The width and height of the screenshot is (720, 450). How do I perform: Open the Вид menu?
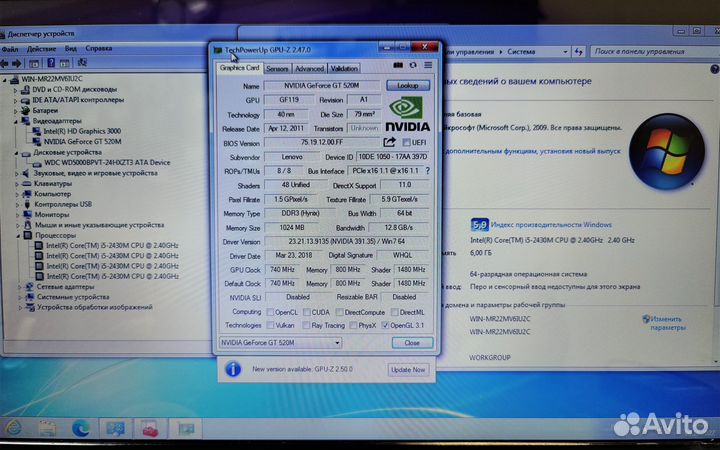pos(70,48)
